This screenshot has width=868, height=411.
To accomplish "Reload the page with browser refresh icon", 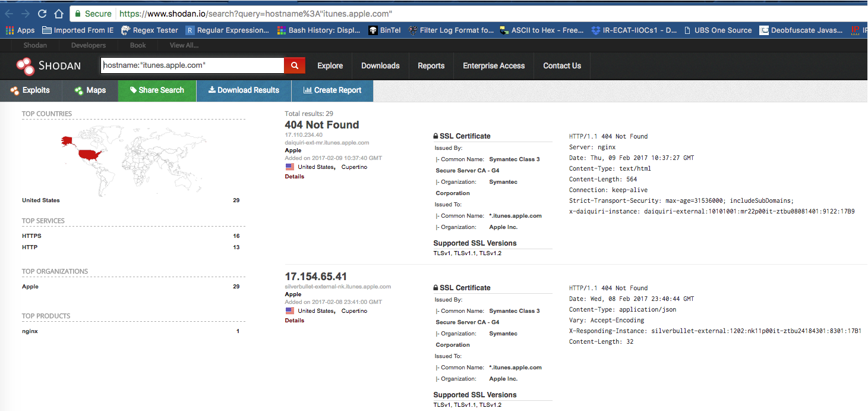I will (x=42, y=14).
